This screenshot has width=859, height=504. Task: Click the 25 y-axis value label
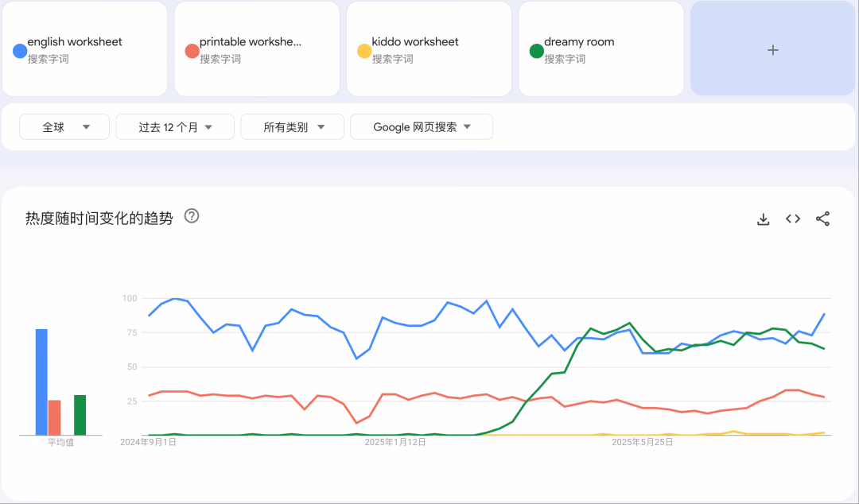[131, 401]
